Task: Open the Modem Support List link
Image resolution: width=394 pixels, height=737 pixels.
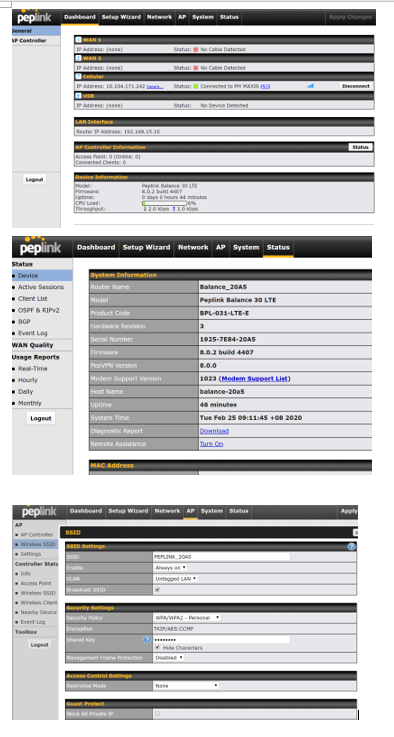Action: click(x=255, y=378)
